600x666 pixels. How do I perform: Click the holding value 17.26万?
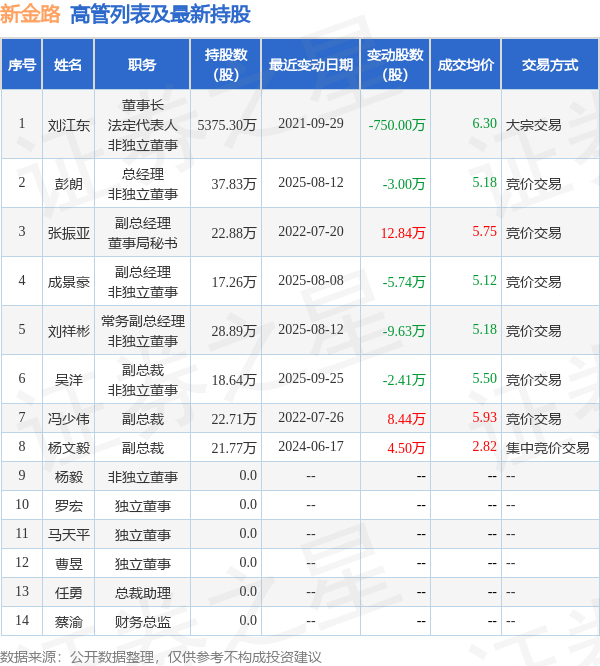234,282
